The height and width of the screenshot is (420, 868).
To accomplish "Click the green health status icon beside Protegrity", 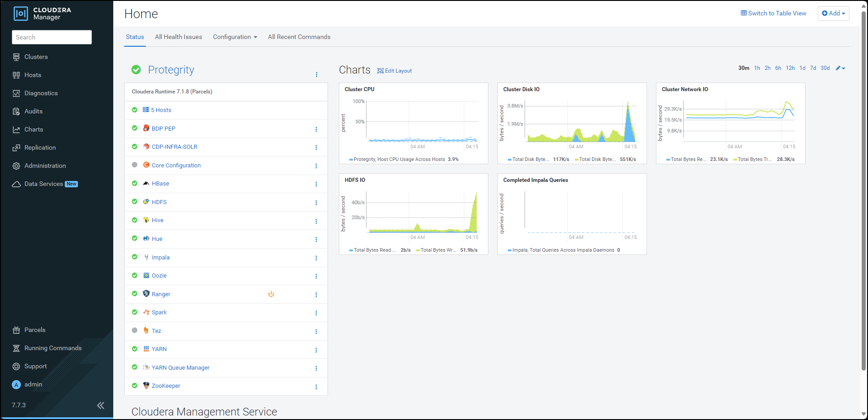I will (136, 69).
